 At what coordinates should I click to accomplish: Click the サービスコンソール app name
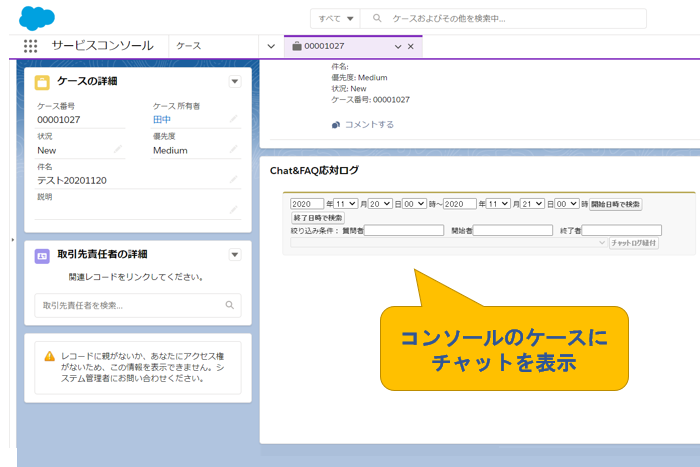pos(103,46)
